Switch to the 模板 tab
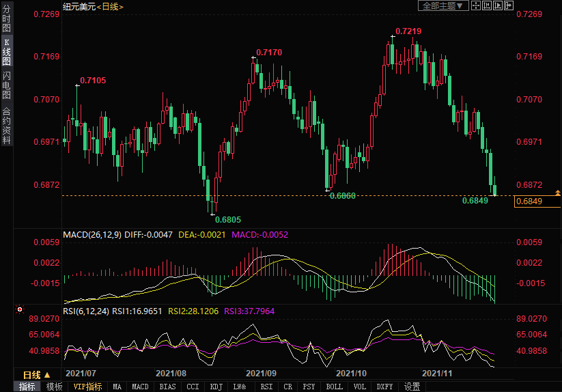Image resolution: width=562 pixels, height=392 pixels. click(x=54, y=387)
